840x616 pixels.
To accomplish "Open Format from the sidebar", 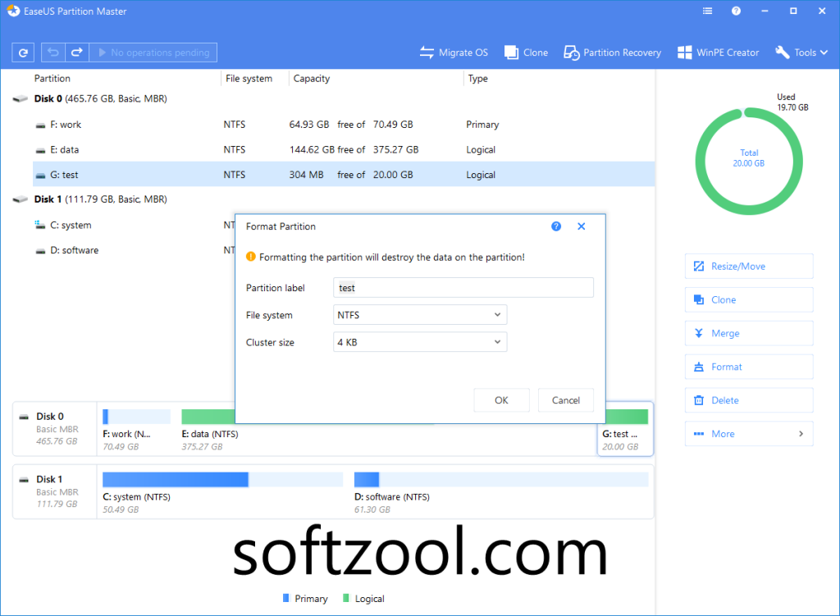I will [x=748, y=367].
